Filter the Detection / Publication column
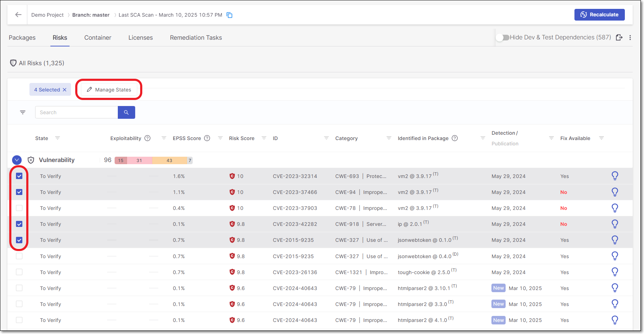This screenshot has height=334, width=644. (551, 138)
